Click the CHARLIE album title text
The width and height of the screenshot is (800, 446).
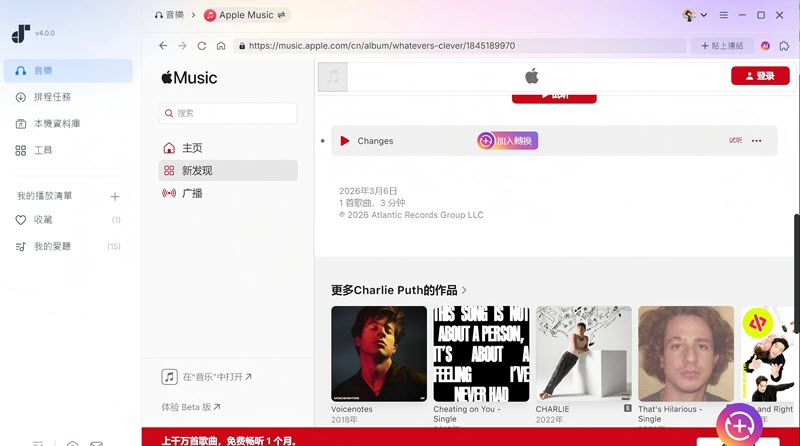click(552, 409)
